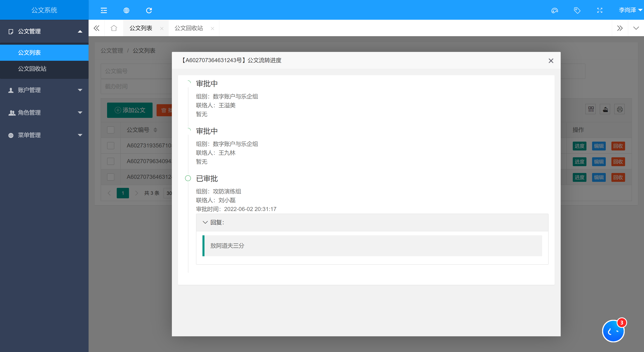Click the 已审批 timeline node circle
Image resolution: width=644 pixels, height=352 pixels.
pos(188,178)
